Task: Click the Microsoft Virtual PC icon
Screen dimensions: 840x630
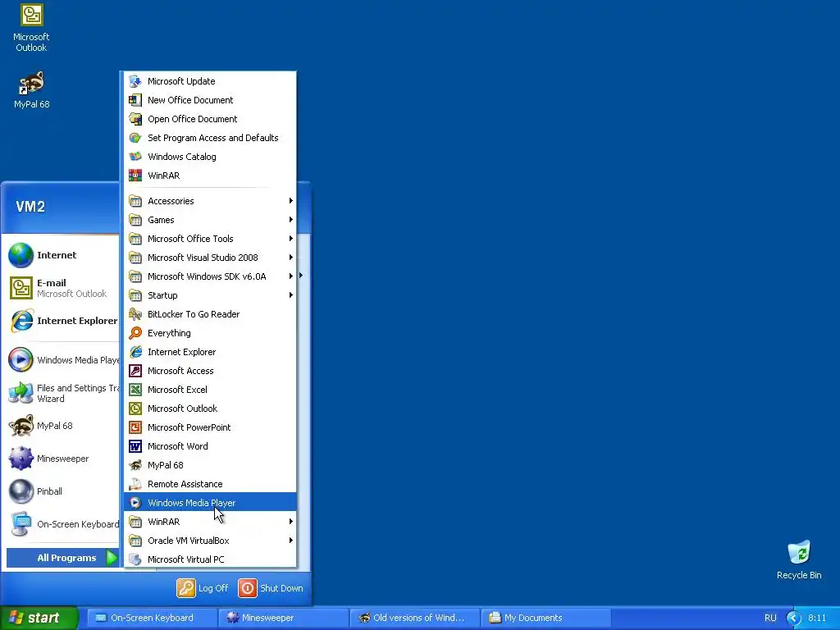Action: [135, 559]
